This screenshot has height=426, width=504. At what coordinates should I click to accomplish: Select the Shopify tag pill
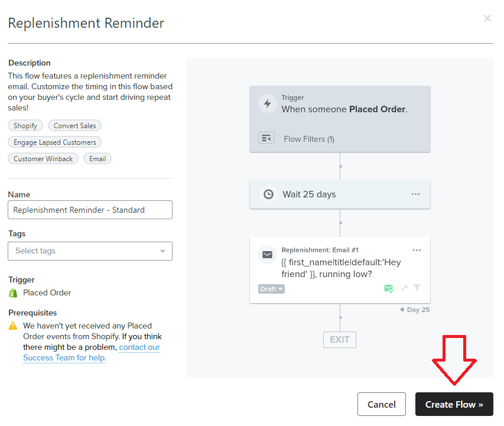point(25,126)
